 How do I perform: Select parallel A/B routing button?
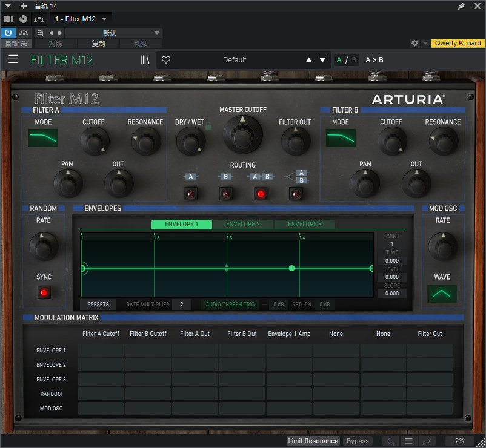click(x=296, y=194)
